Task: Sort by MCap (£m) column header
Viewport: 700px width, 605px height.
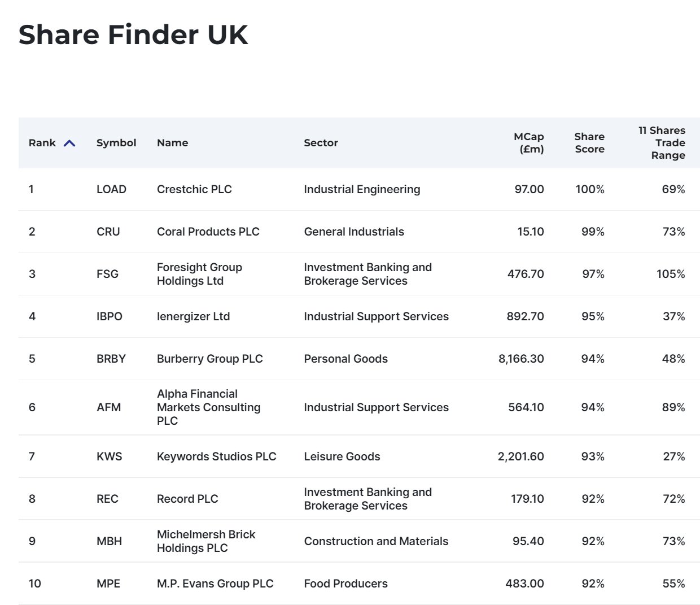Action: 529,143
